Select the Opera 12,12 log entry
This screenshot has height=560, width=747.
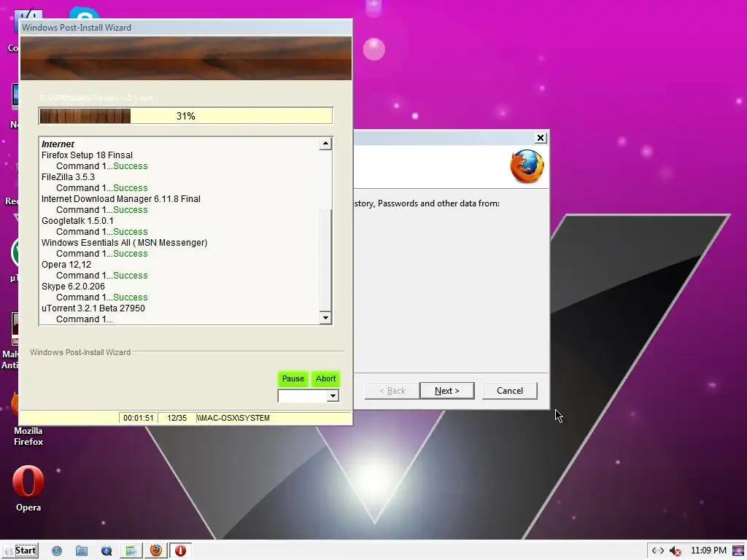(x=66, y=265)
